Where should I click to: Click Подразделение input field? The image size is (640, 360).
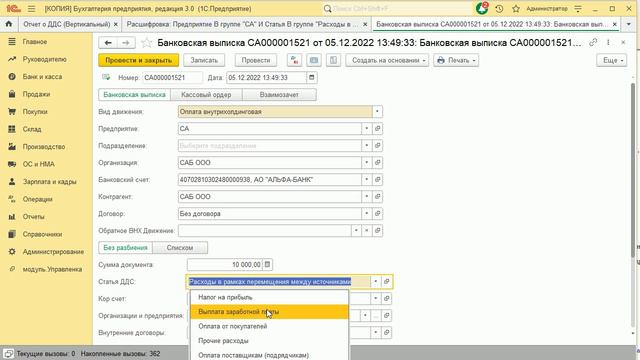(269, 146)
